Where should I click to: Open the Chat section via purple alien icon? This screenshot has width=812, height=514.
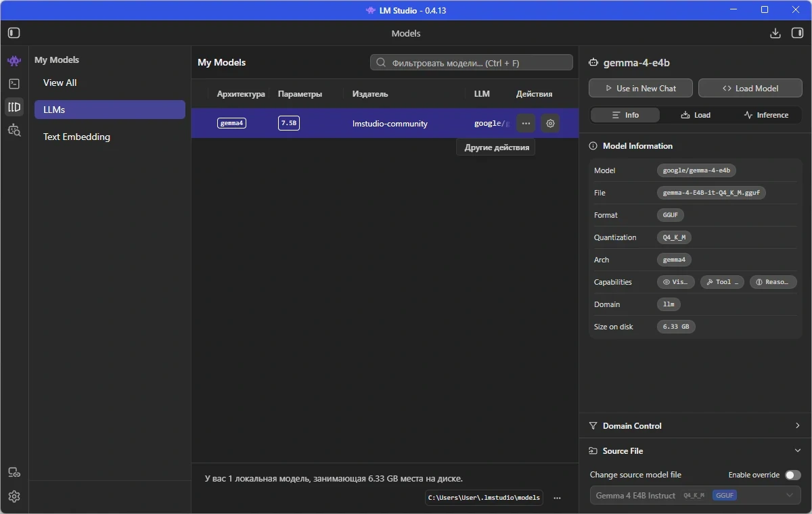click(x=14, y=61)
